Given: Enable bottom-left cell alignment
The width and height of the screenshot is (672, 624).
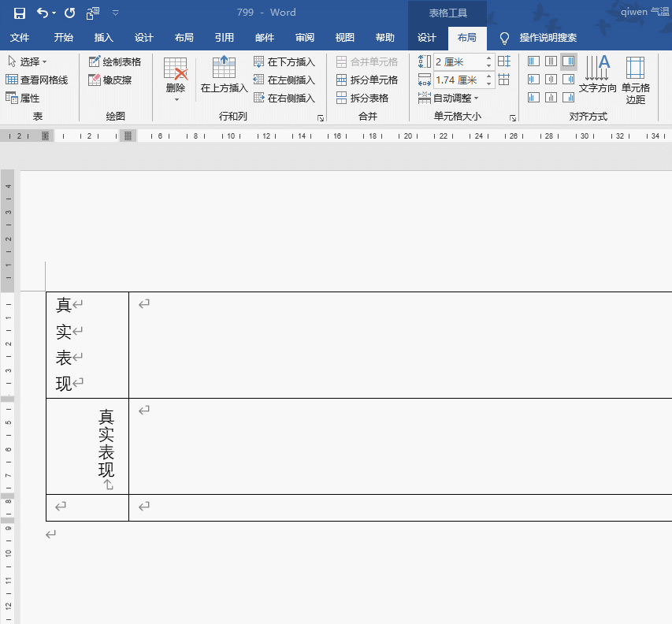Looking at the screenshot, I should [534, 97].
